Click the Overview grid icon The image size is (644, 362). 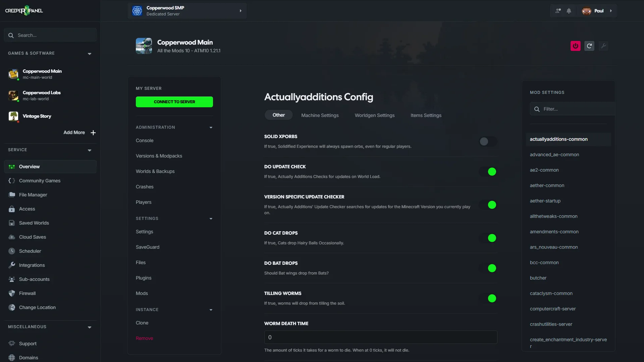pos(12,167)
